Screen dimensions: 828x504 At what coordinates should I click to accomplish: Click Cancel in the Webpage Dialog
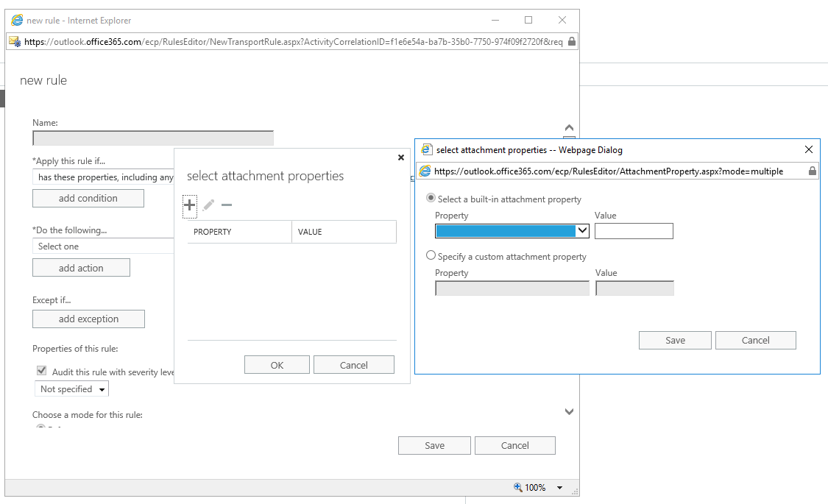point(756,341)
